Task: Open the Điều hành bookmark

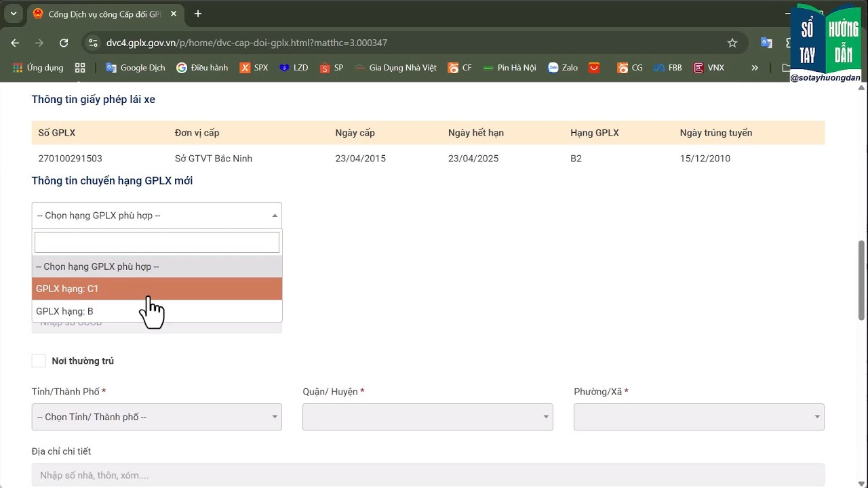Action: click(x=202, y=68)
